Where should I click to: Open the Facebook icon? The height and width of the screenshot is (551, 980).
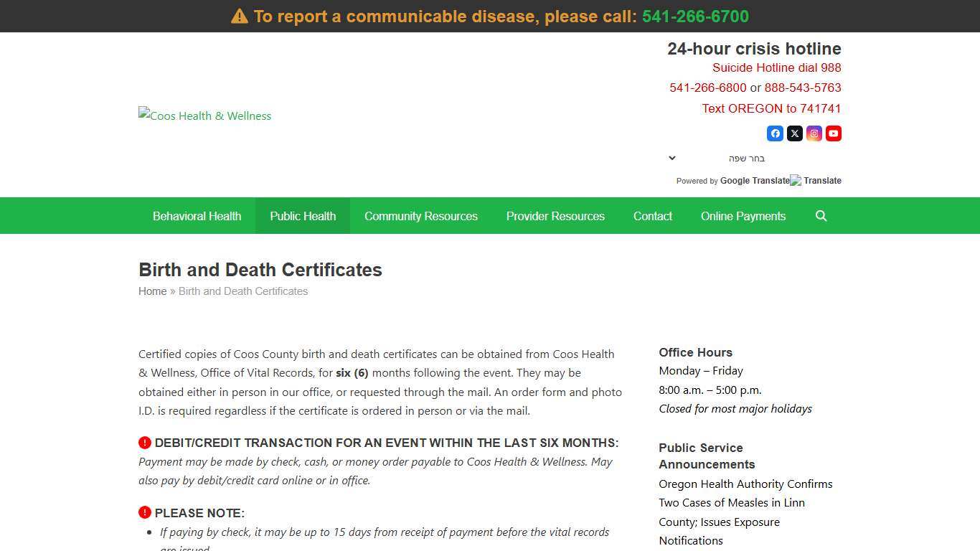(775, 133)
